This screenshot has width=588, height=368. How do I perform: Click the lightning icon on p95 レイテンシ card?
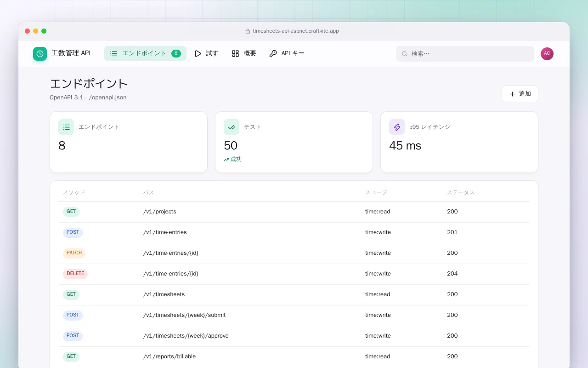(397, 127)
